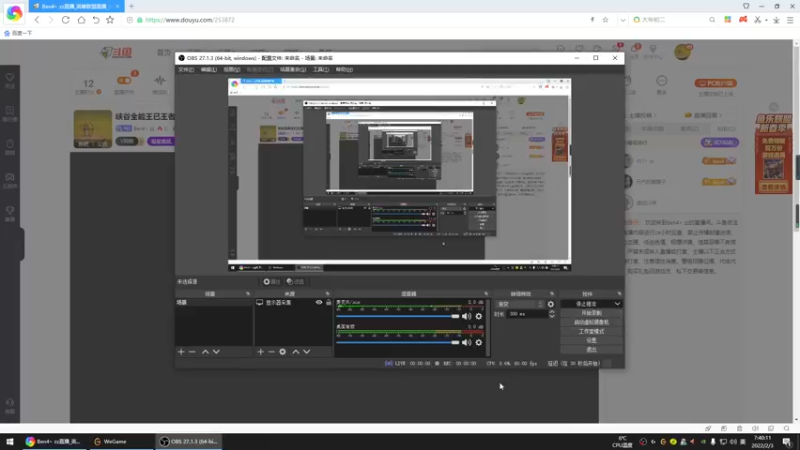This screenshot has width=800, height=450.
Task: Click the browser search magnifier icon
Action: point(712,20)
